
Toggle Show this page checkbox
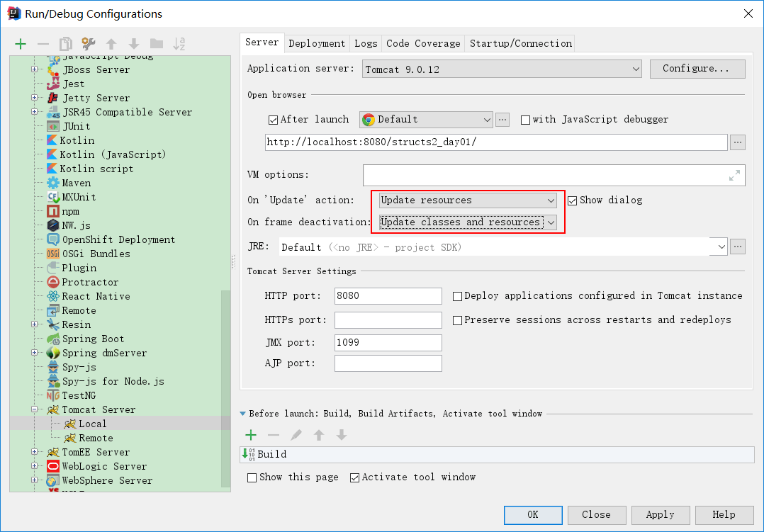[x=252, y=477]
